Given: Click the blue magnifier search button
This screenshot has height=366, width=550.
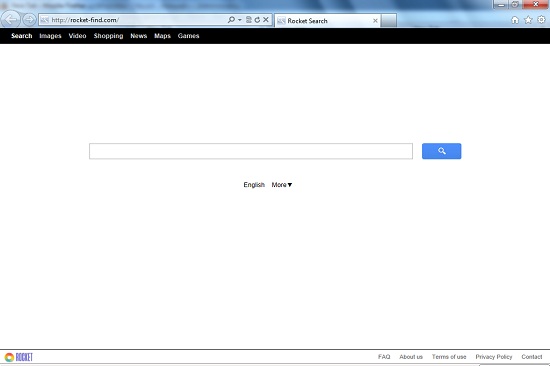Looking at the screenshot, I should click(x=441, y=151).
